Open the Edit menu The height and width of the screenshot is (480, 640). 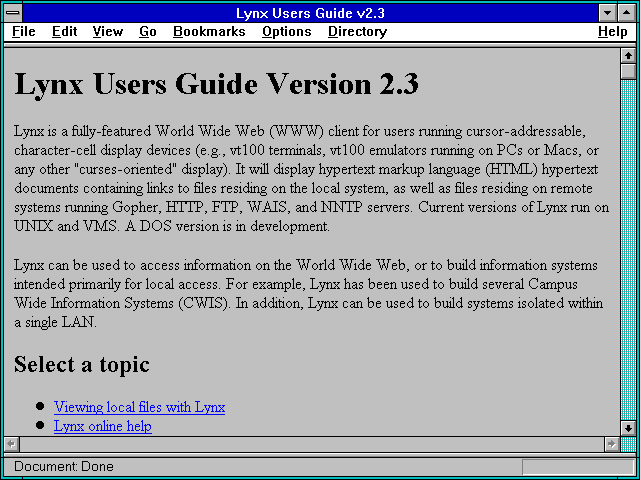pos(64,32)
